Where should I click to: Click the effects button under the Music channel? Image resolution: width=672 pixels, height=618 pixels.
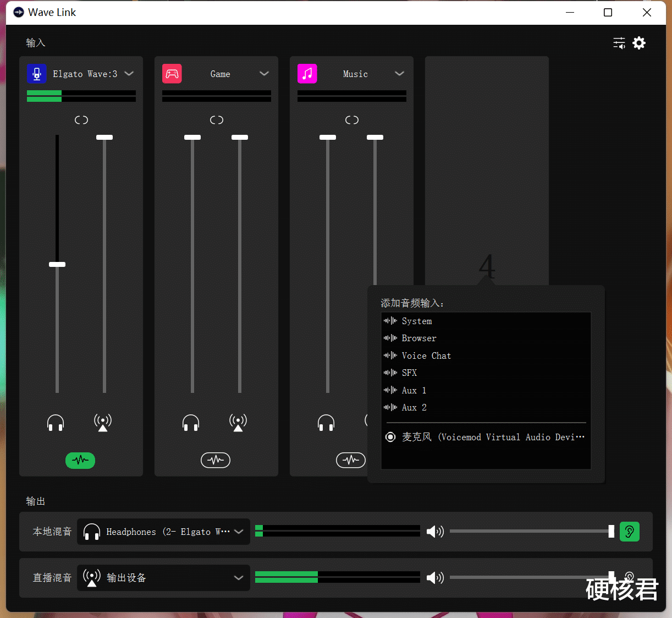[351, 460]
